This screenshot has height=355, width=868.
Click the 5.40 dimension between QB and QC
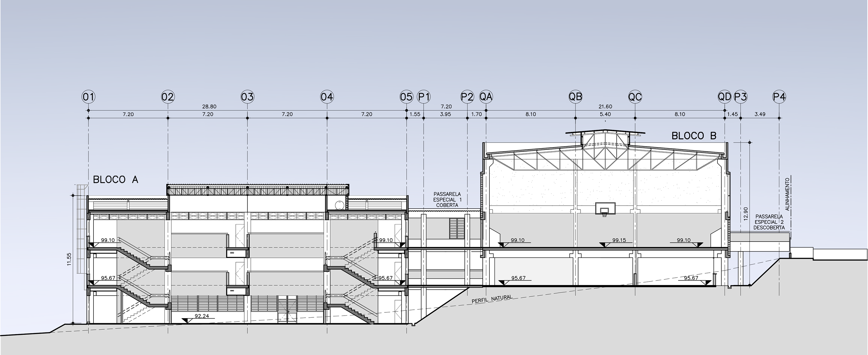[605, 115]
